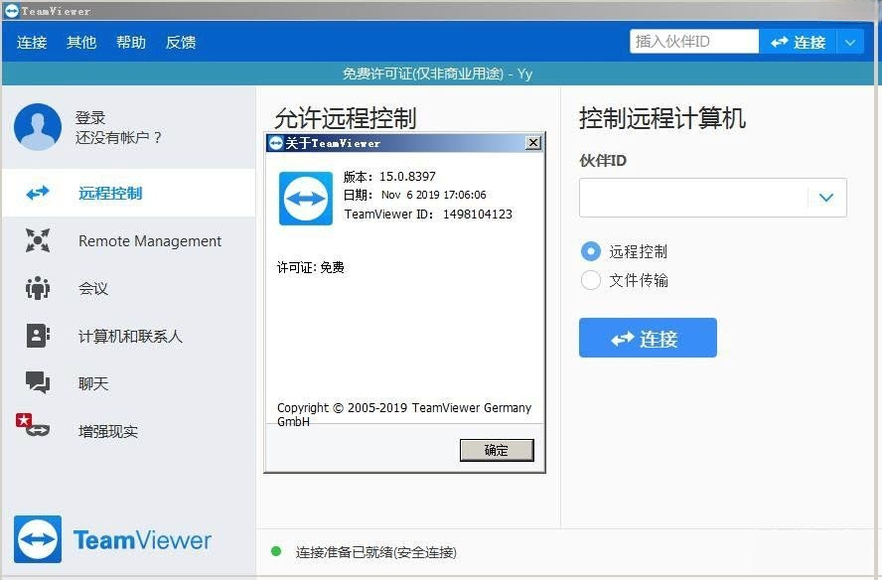
Task: Click the 控制远程计算机 heading
Action: [x=663, y=118]
